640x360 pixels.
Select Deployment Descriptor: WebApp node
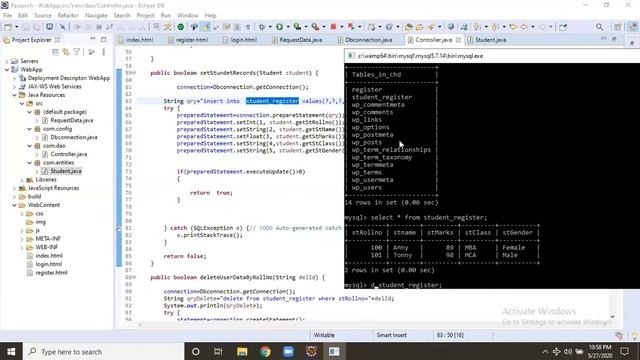(x=69, y=78)
